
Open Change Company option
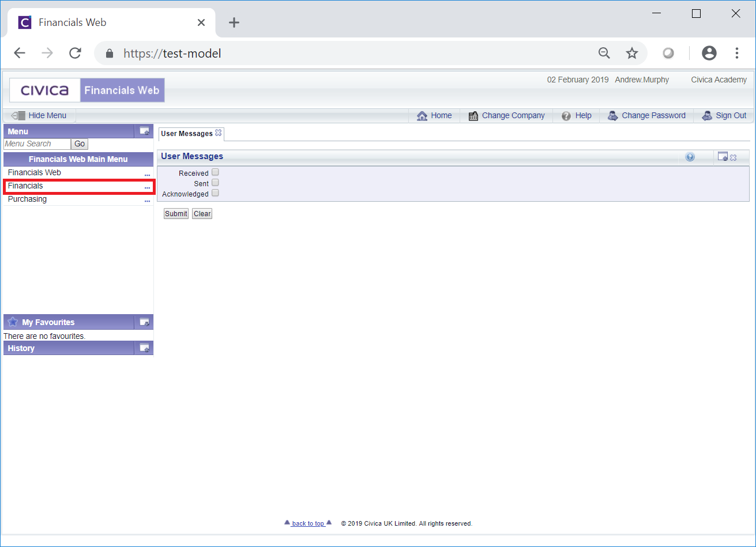pos(506,115)
